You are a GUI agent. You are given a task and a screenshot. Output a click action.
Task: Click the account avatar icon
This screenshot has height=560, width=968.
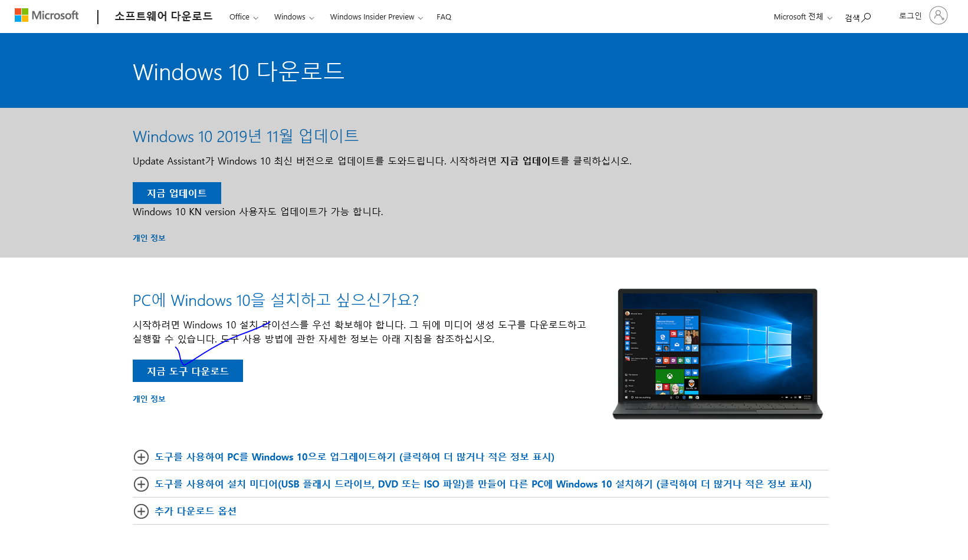(x=938, y=15)
